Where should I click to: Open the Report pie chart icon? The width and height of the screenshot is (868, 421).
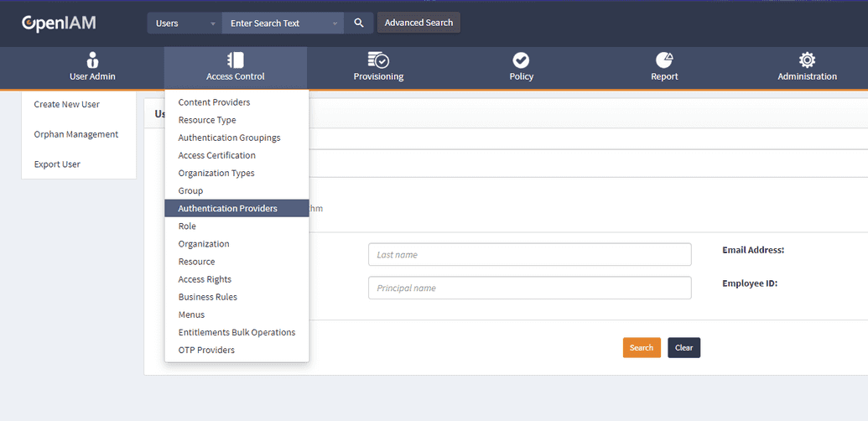pyautogui.click(x=664, y=60)
